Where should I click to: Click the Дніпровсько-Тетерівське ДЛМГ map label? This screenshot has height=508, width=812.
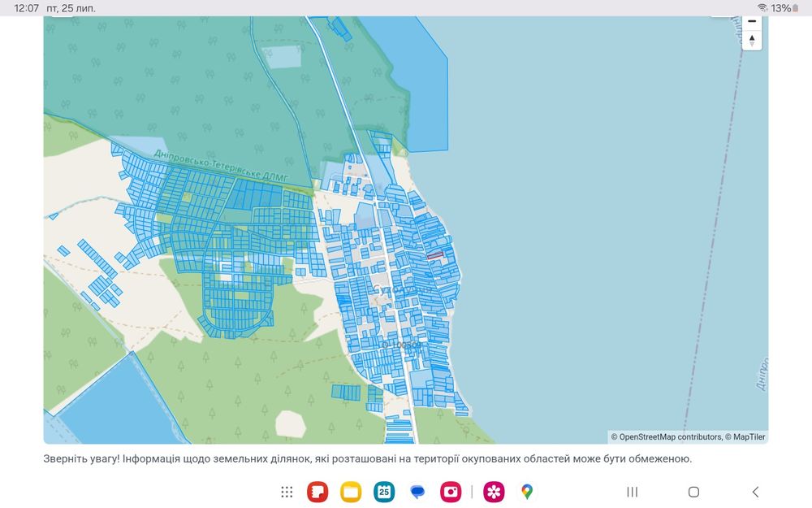(221, 166)
